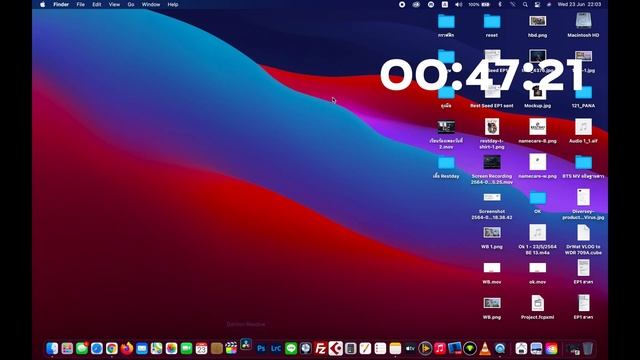Image resolution: width=640 pixels, height=360 pixels.
Task: Select the OK folder on desktop
Action: [538, 202]
